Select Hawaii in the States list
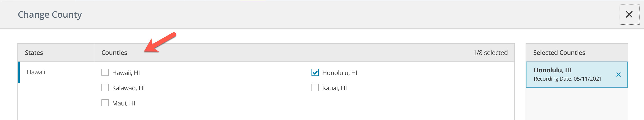 point(36,72)
